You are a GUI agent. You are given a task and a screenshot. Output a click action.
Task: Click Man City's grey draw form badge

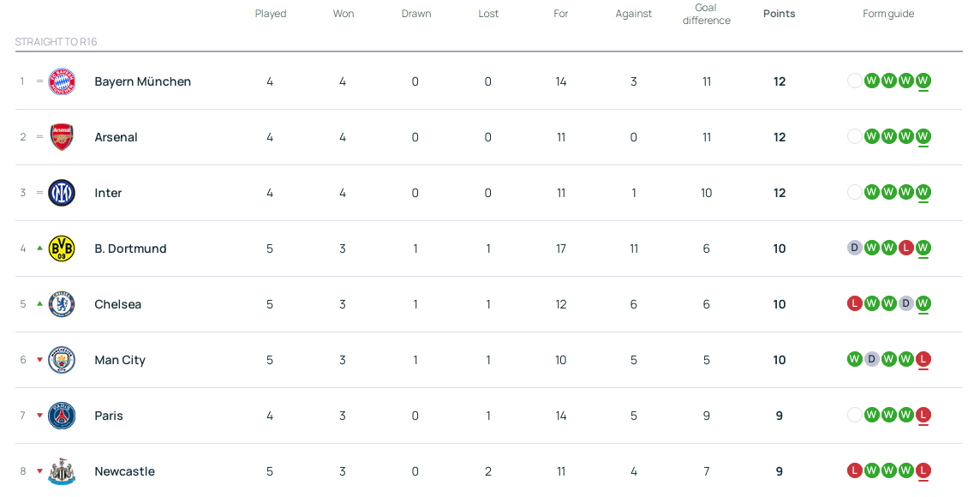tap(871, 359)
